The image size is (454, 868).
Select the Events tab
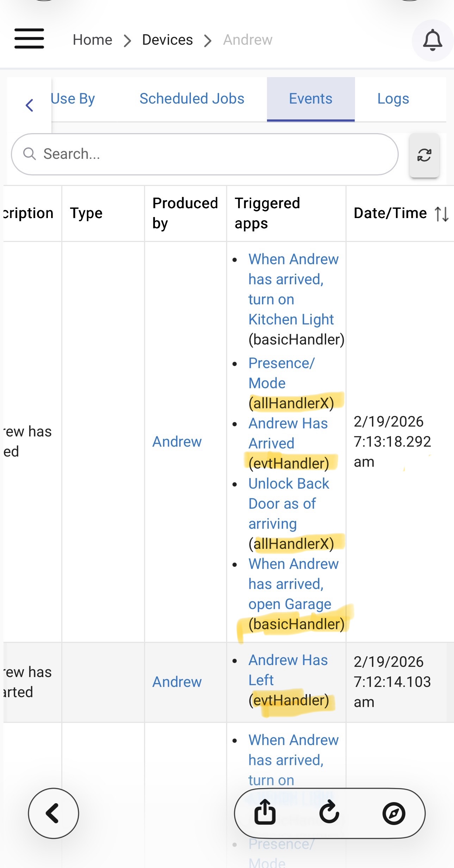310,99
